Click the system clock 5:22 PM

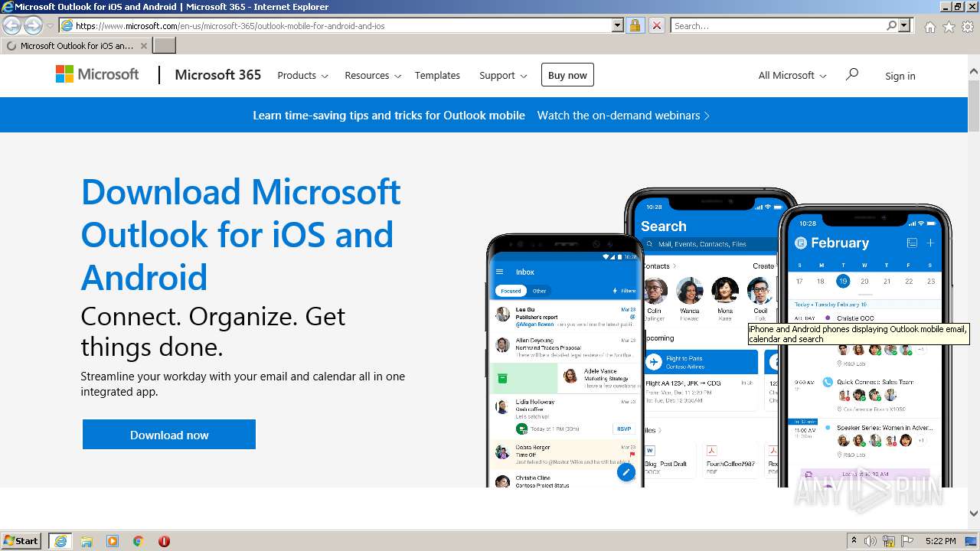[940, 541]
